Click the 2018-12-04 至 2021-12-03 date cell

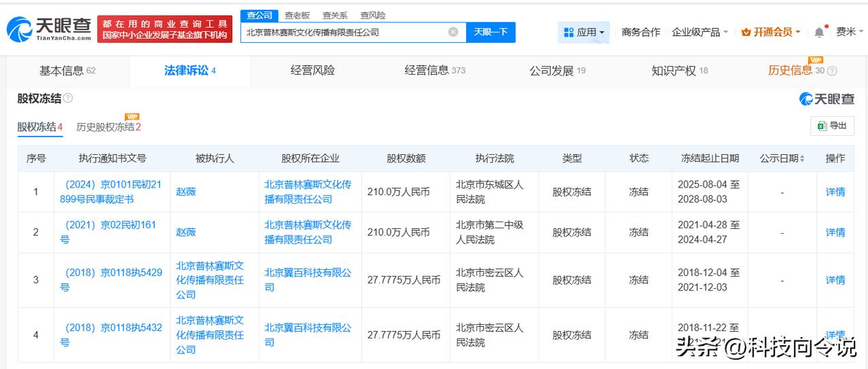click(708, 280)
